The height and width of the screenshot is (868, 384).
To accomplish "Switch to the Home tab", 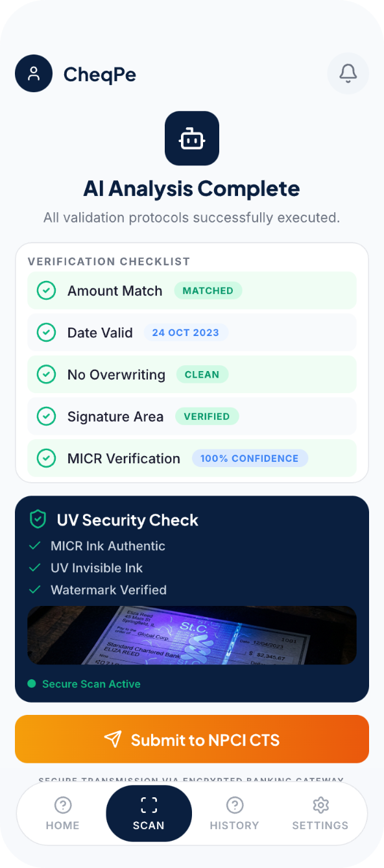I will (62, 814).
